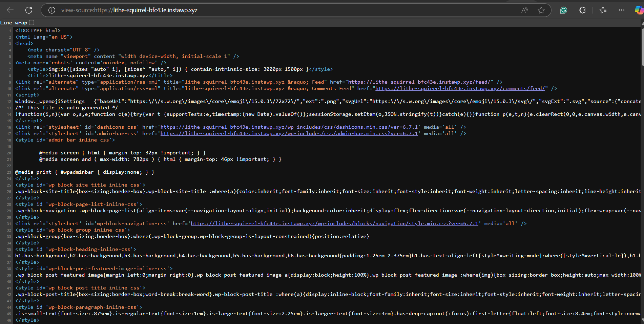The height and width of the screenshot is (324, 644).
Task: Add this page to favorites star
Action: tap(541, 10)
